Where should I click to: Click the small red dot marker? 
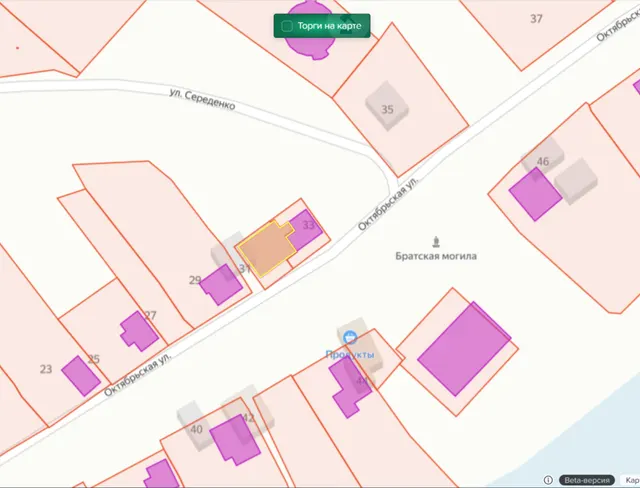click(x=18, y=48)
